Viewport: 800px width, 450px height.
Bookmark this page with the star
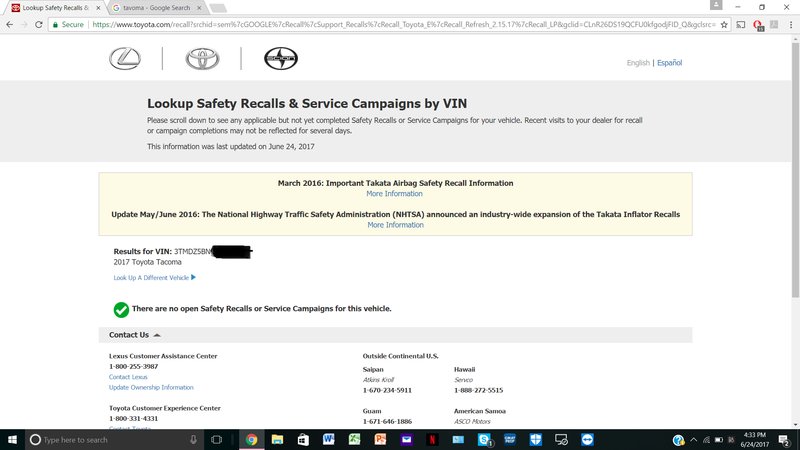(x=724, y=24)
